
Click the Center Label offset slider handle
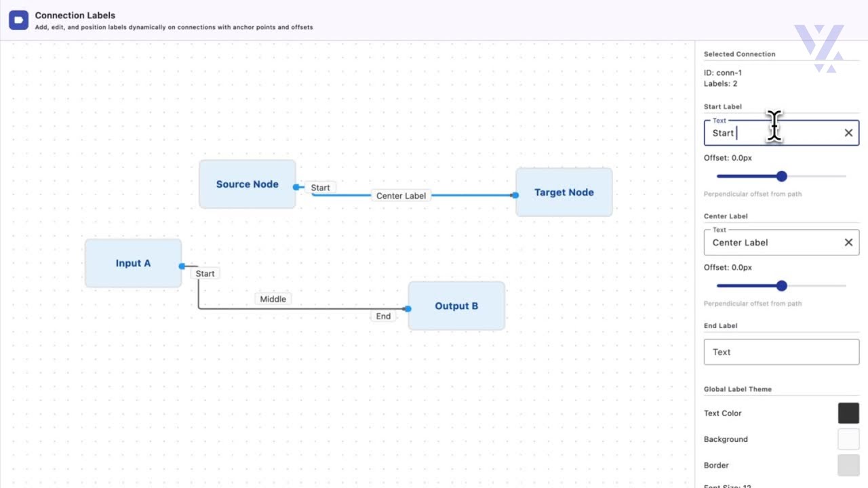tap(782, 286)
